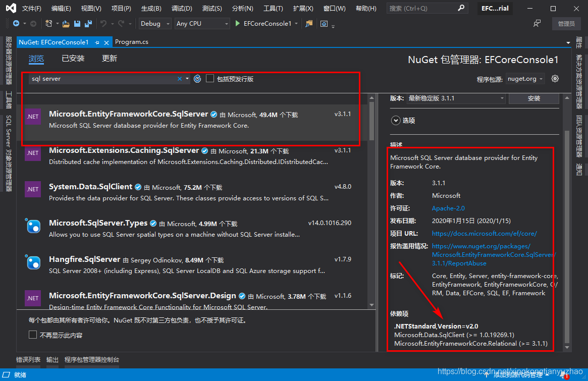Close the NuGet: EFCoreConsole1 tab
This screenshot has height=381, width=588.
pos(106,43)
